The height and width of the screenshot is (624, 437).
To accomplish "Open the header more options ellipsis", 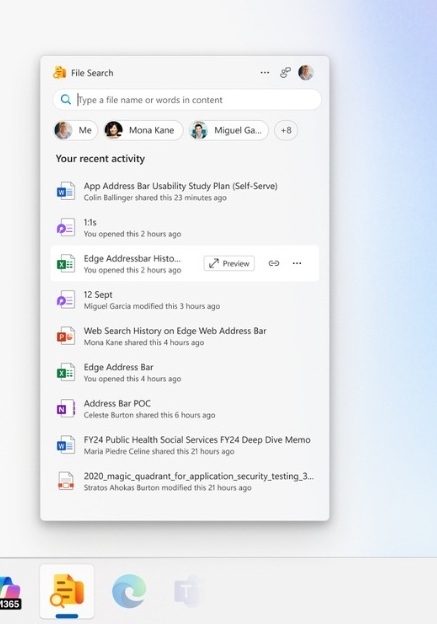I will pos(265,72).
